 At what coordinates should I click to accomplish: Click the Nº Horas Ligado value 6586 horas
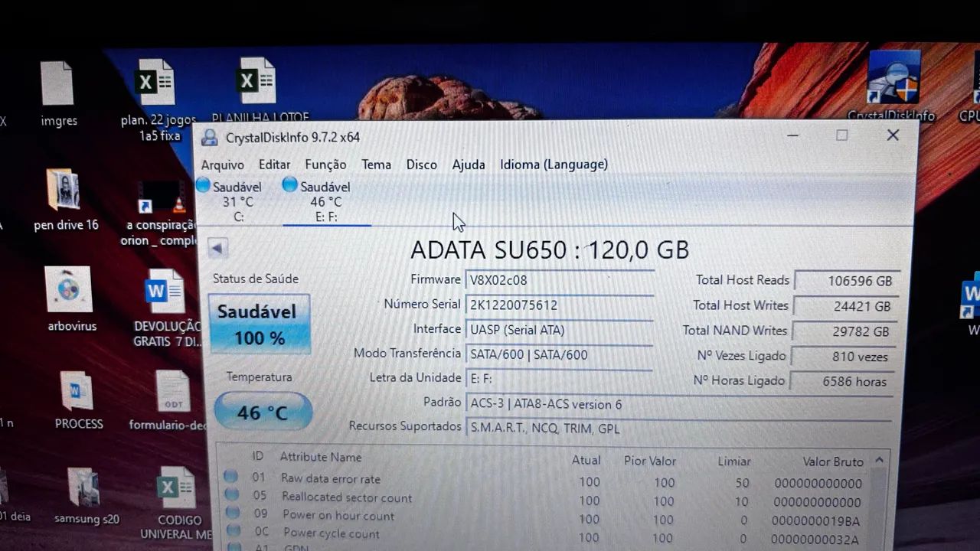tap(842, 381)
